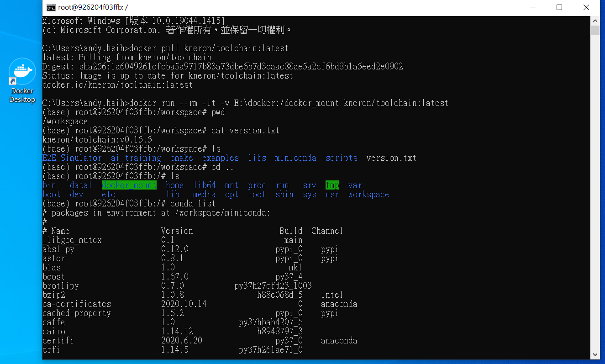
Task: Click the 'kneron/toolchain:v0.15.5' version line
Action: tap(97, 139)
